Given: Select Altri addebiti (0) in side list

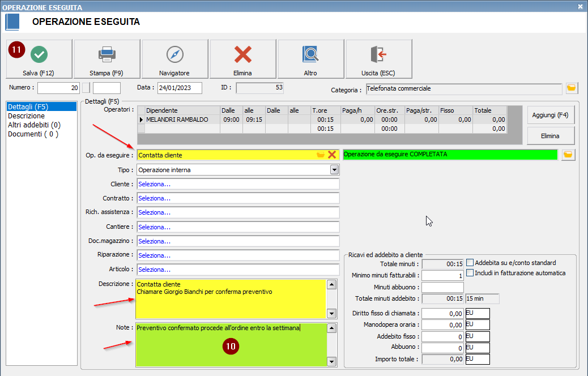Looking at the screenshot, I should pyautogui.click(x=34, y=125).
